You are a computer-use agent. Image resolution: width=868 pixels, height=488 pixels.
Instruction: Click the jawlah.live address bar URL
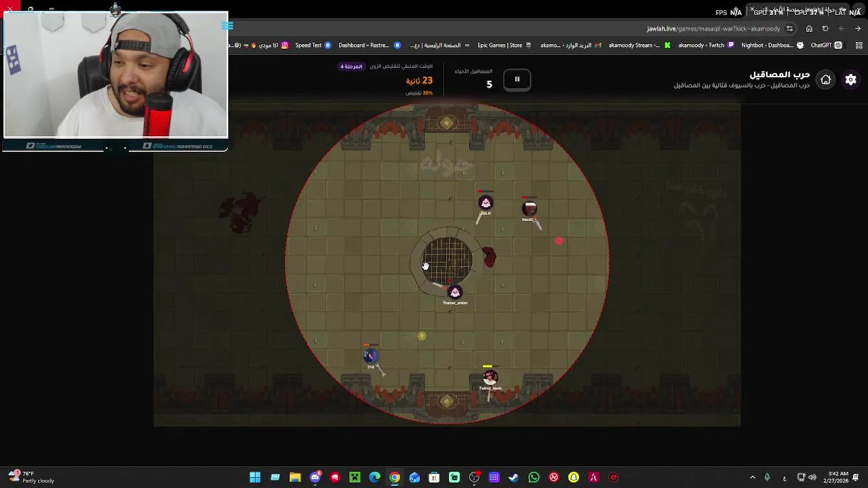pos(713,28)
